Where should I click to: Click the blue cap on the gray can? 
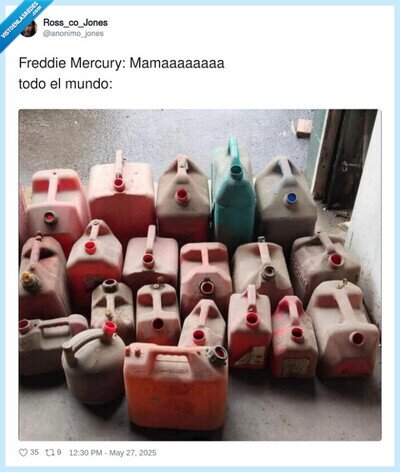[x=292, y=198]
